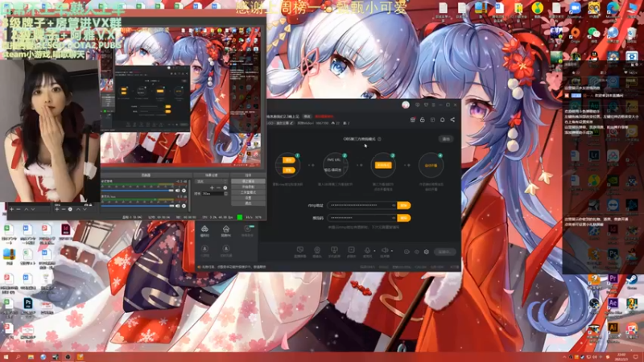Click the exit button in OBS mode panel
Image resolution: width=644 pixels, height=362 pixels.
point(446,139)
